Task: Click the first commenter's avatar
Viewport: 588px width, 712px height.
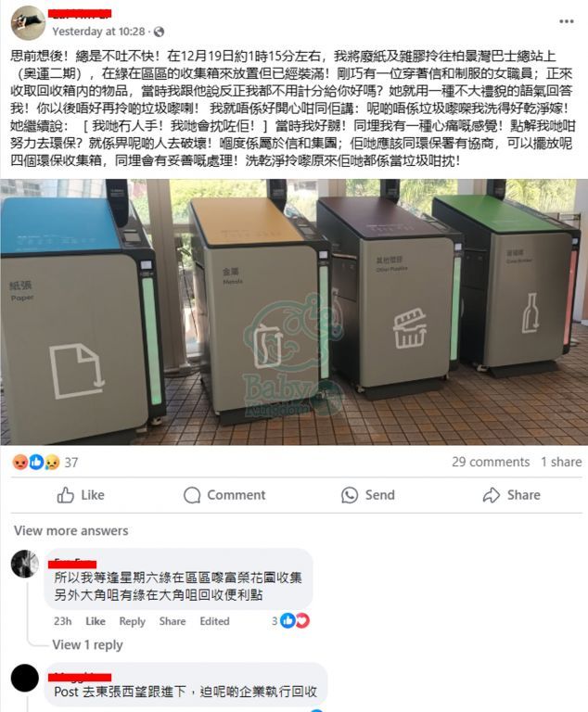Action: coord(24,564)
